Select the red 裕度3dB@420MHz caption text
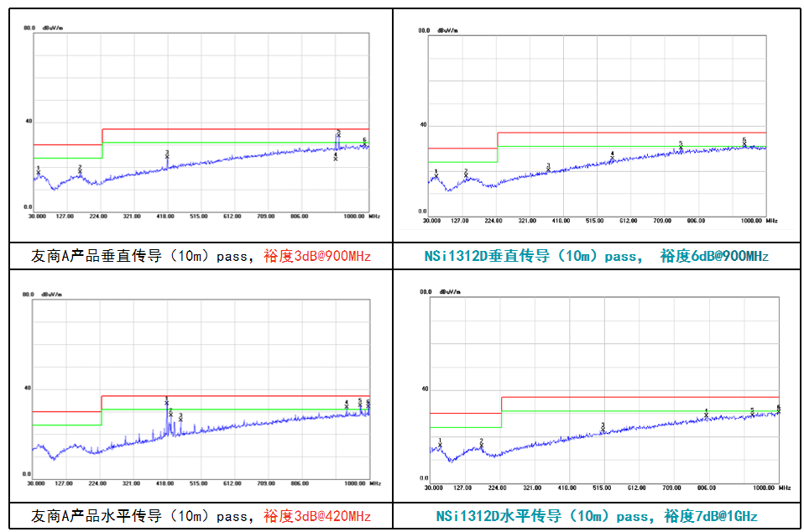 point(316,515)
